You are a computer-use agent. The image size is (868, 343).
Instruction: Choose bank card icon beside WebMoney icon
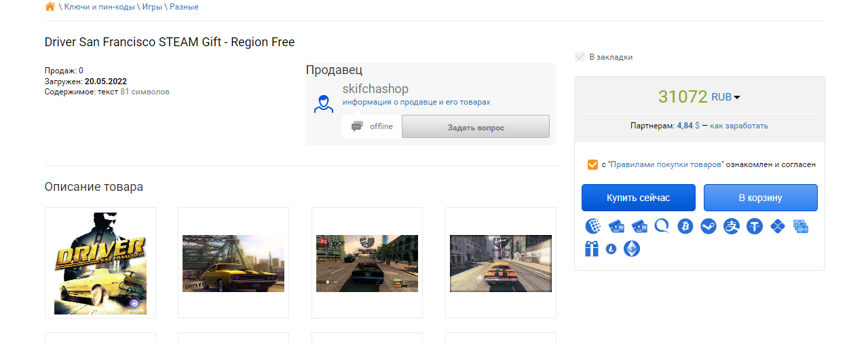[616, 226]
